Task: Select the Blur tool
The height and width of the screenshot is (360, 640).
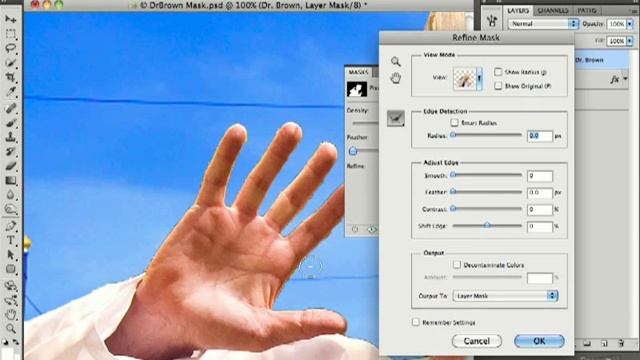Action: pyautogui.click(x=11, y=195)
